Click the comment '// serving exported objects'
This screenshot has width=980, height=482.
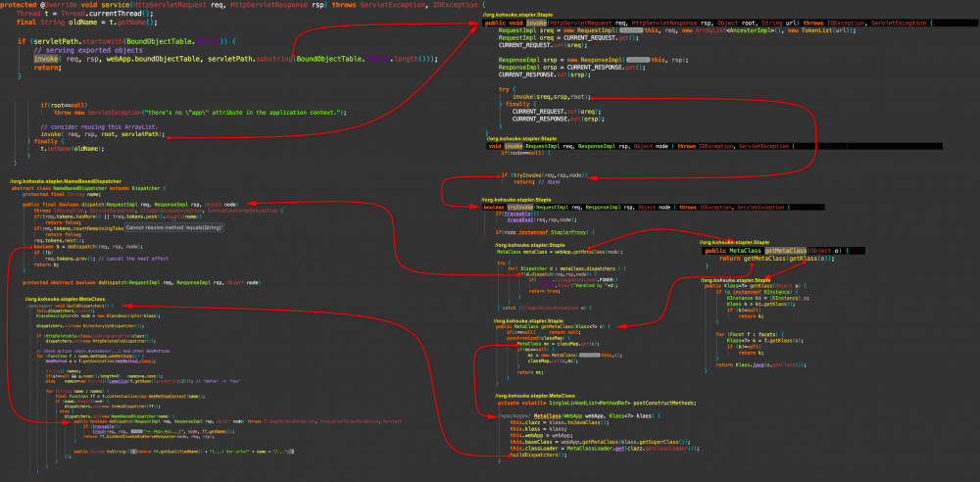pos(88,50)
